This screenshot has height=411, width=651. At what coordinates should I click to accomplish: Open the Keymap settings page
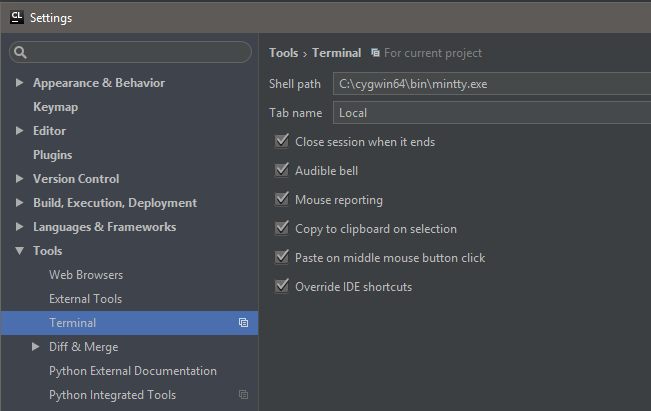[55, 107]
